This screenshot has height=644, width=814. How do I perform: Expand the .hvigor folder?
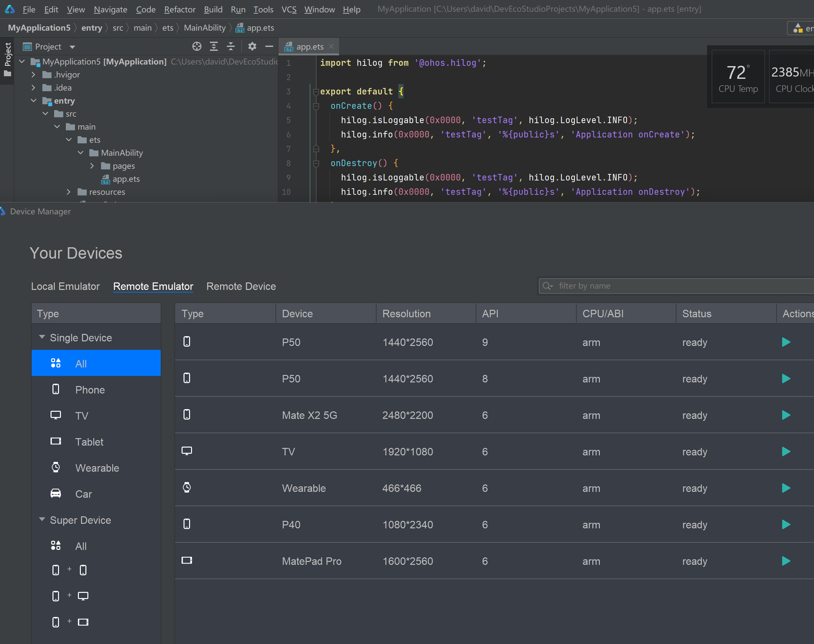click(x=34, y=75)
